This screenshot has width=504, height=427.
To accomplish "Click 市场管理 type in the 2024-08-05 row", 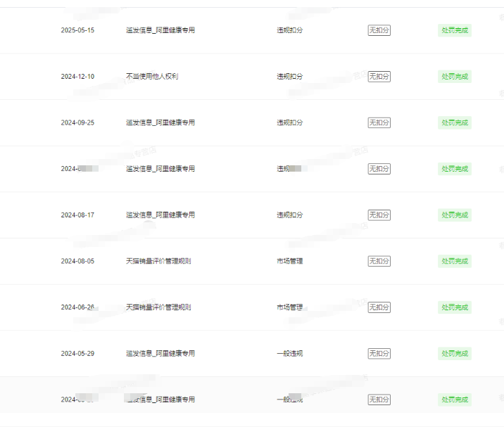I will [x=289, y=261].
